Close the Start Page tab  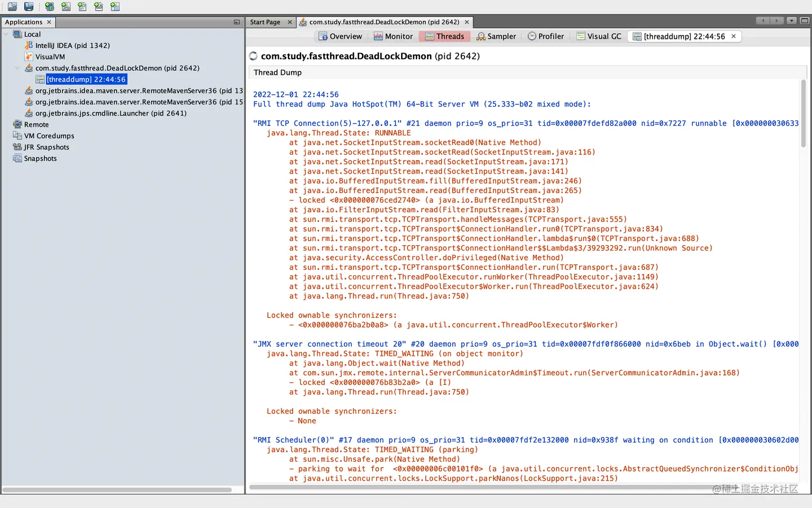(x=290, y=22)
